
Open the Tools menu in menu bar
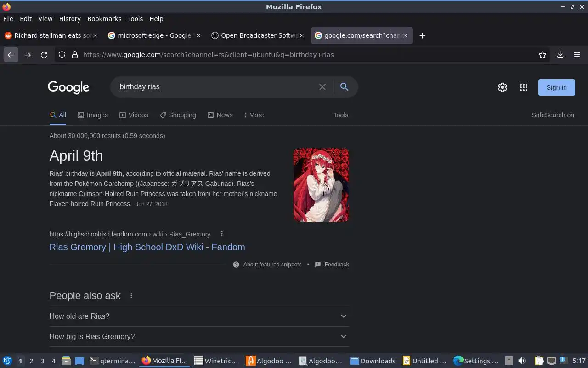click(x=135, y=19)
